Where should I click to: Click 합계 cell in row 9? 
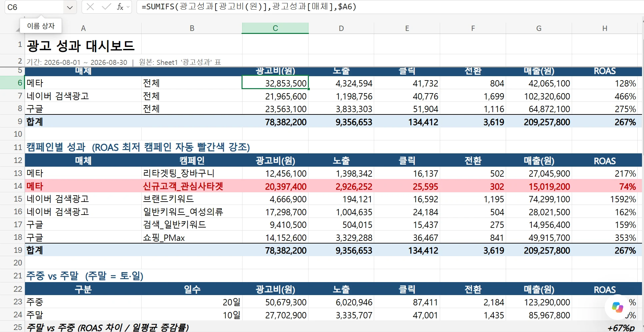coord(83,122)
